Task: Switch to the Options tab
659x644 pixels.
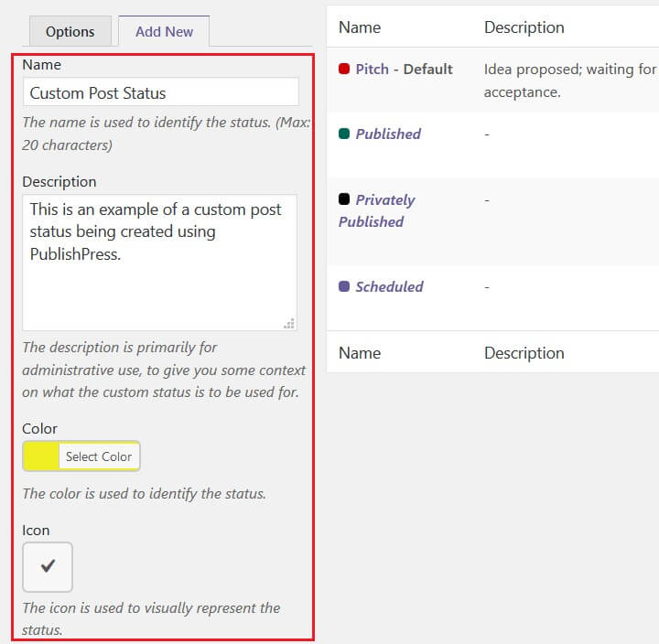Action: click(70, 31)
